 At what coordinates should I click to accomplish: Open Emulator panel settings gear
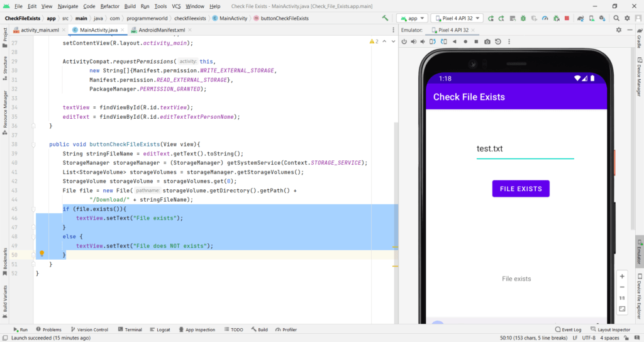tap(619, 30)
